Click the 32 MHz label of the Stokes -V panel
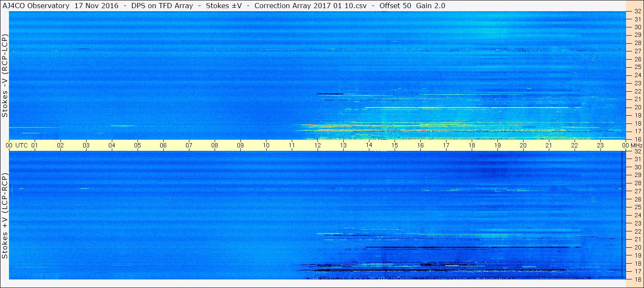The image size is (644, 288). coord(638,12)
